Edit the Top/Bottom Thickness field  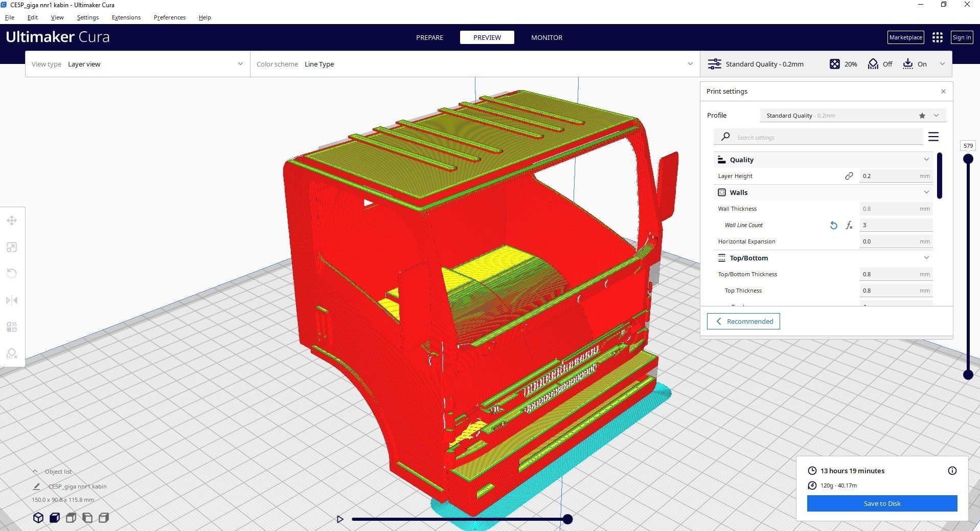896,274
